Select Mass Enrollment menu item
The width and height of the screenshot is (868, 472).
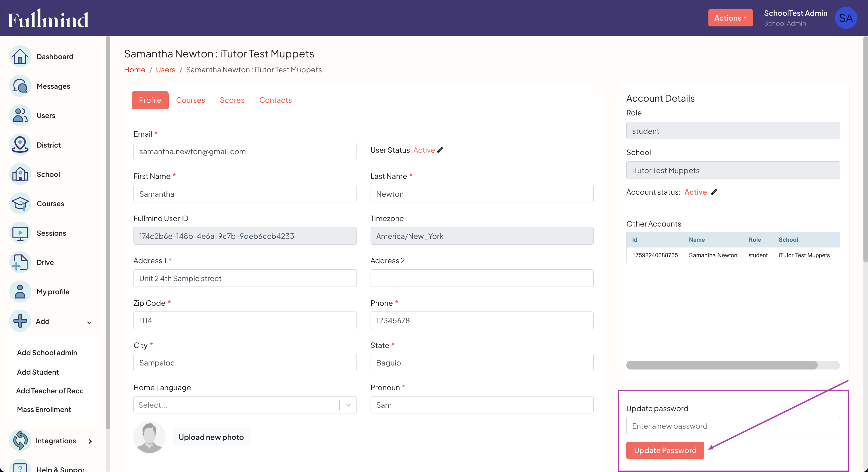(x=44, y=410)
